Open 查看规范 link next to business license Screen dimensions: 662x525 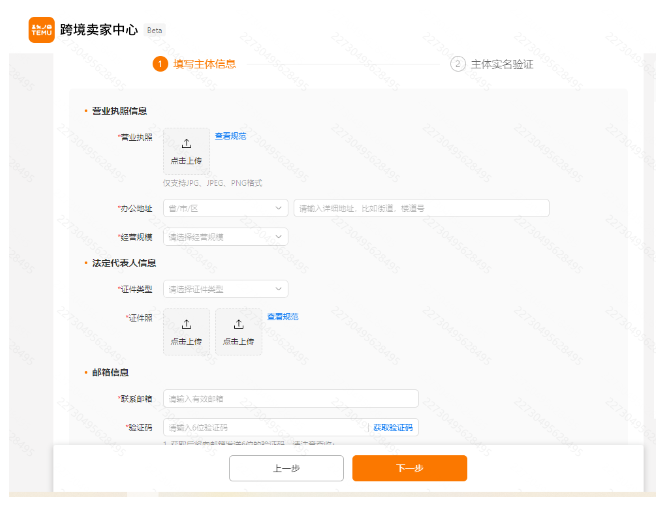pyautogui.click(x=230, y=136)
